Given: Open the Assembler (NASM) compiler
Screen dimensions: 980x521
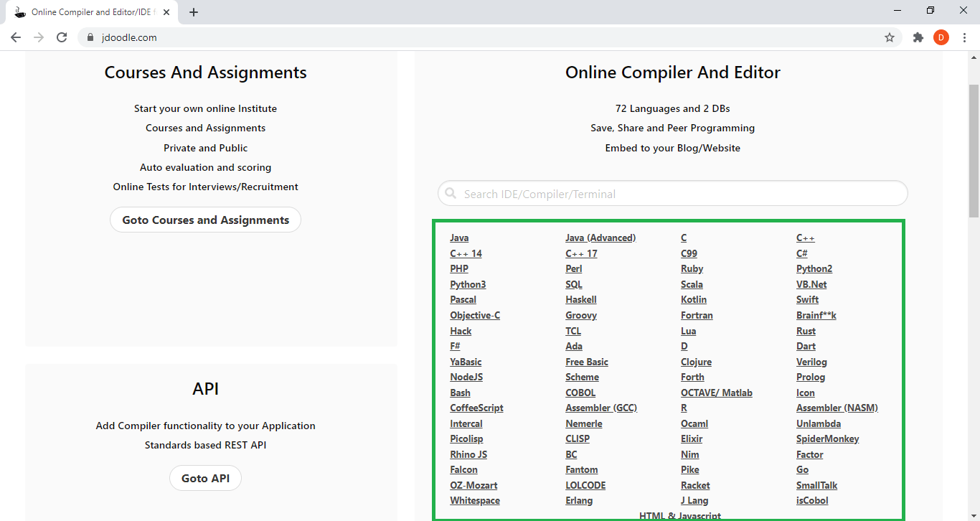Looking at the screenshot, I should click(x=837, y=408).
